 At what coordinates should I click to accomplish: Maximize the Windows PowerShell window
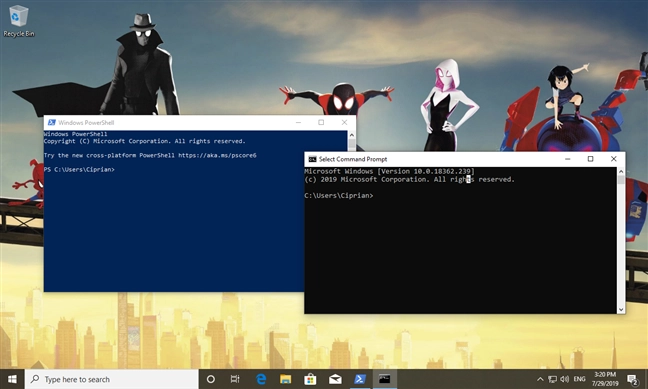point(321,122)
